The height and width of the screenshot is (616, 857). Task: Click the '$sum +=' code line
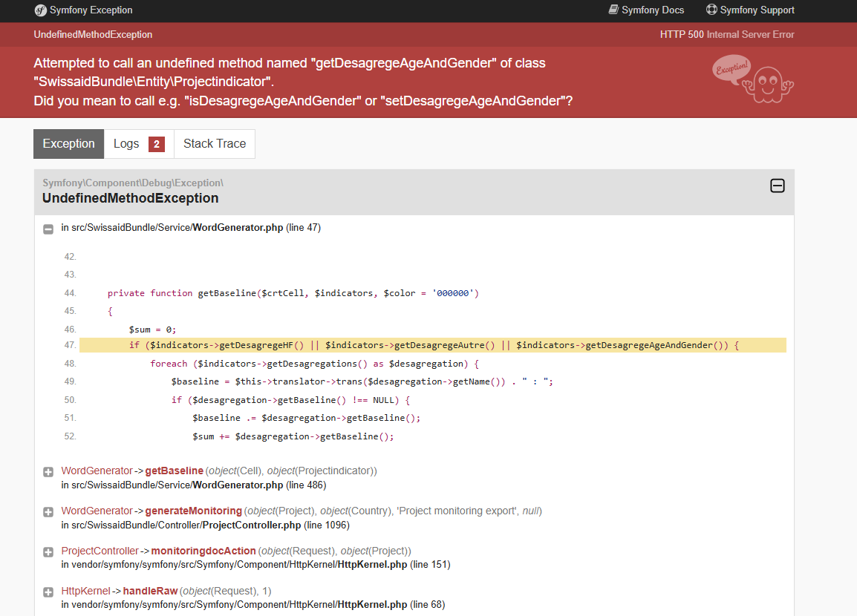293,437
